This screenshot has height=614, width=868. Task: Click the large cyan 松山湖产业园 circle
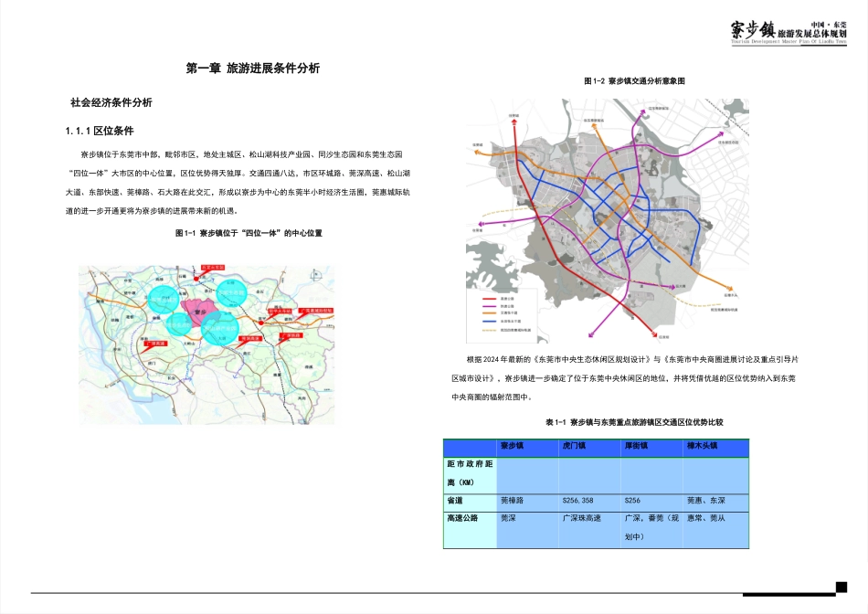pos(219,328)
